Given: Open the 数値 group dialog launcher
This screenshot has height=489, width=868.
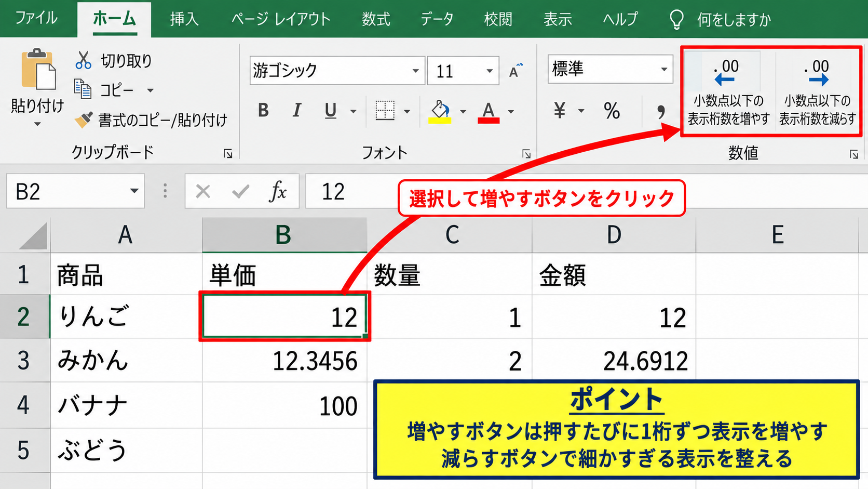Looking at the screenshot, I should coord(853,154).
